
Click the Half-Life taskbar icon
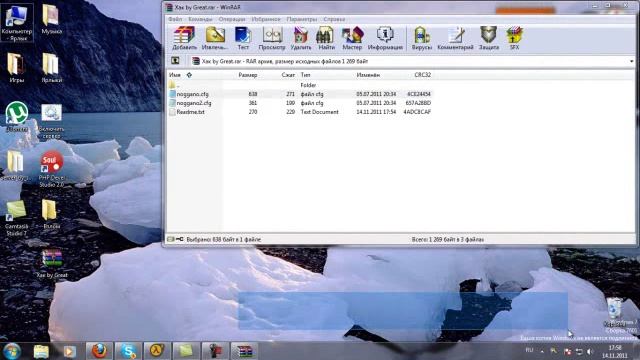coord(157,351)
